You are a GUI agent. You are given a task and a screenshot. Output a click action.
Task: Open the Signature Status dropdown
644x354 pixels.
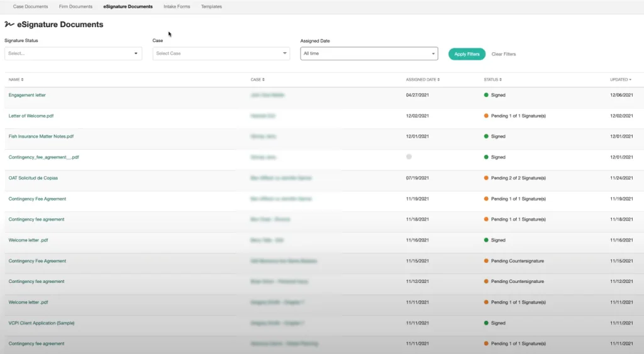(73, 53)
